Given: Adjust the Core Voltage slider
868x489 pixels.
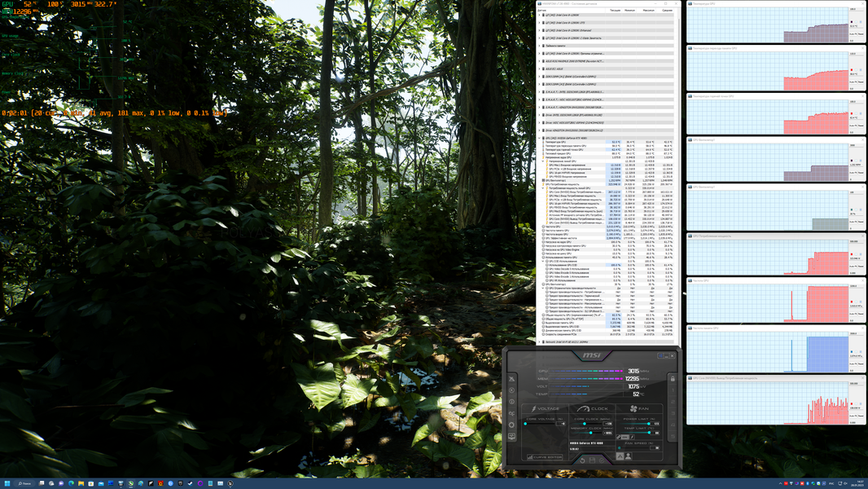Looking at the screenshot, I should 540,424.
